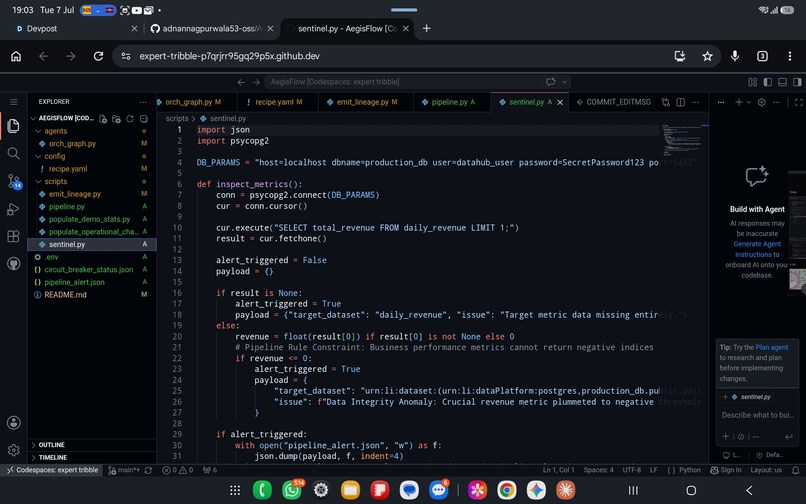Open changes for sentinel.py editor
The width and height of the screenshot is (806, 504).
click(666, 102)
